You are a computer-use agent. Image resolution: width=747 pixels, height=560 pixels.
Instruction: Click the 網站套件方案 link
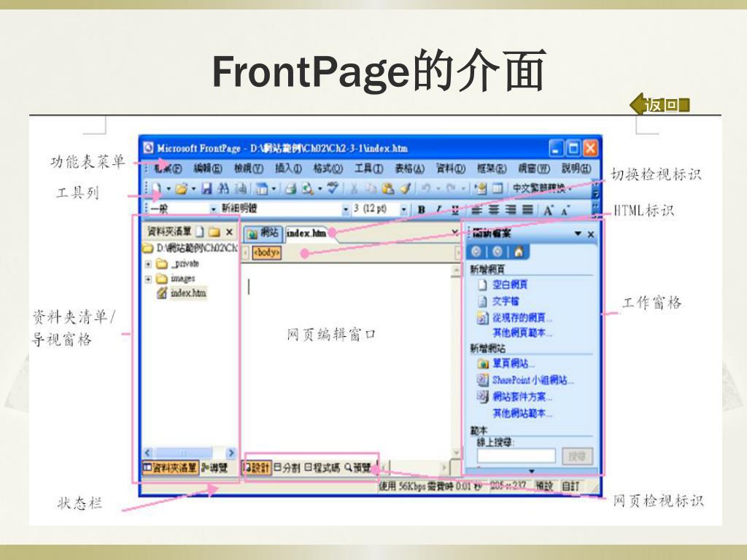point(522,396)
